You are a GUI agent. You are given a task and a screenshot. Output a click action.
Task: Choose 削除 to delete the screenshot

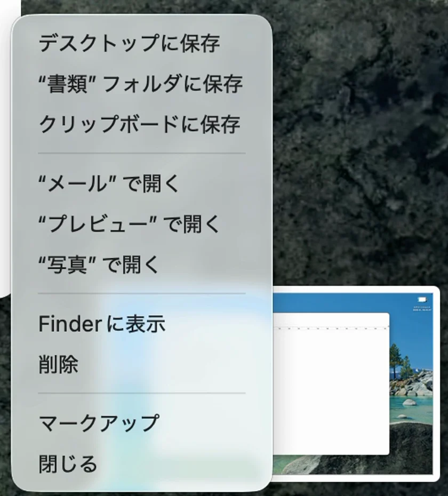[142, 364]
